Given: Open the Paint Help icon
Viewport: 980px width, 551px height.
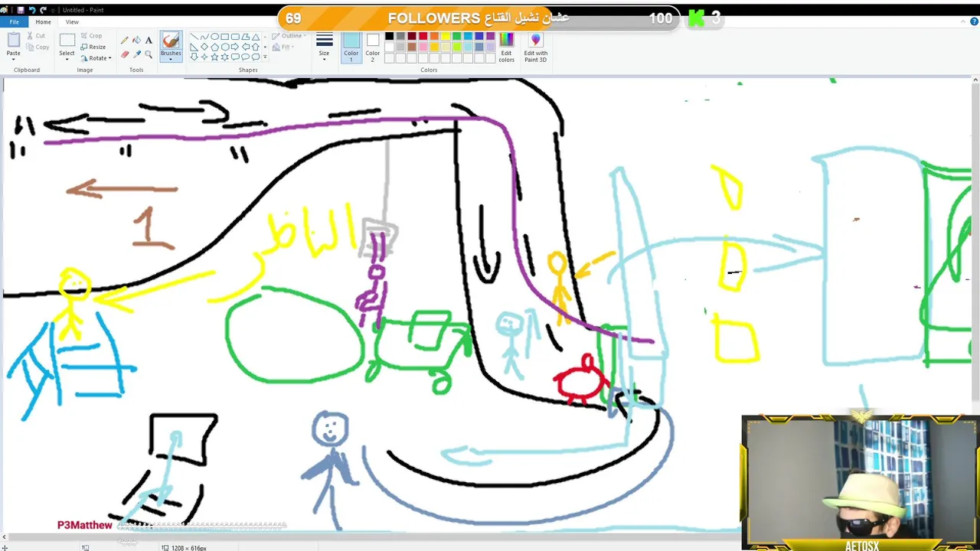Looking at the screenshot, I should [974, 21].
